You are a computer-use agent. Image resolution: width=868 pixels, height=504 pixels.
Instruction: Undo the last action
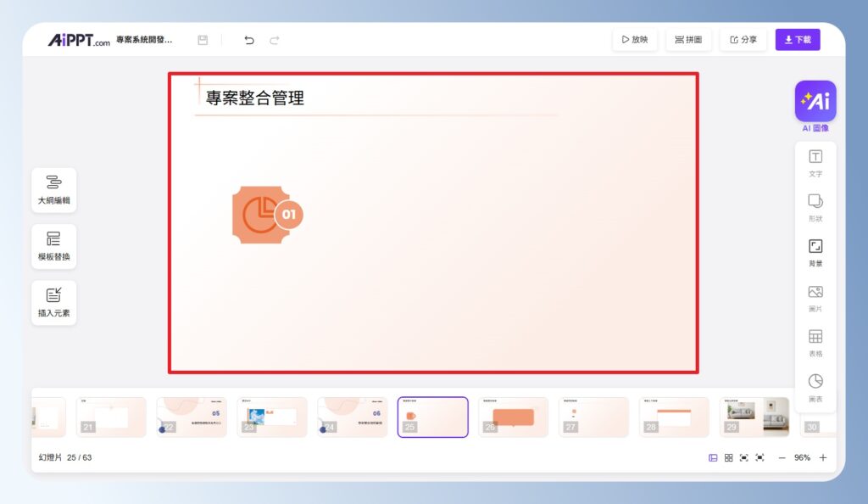248,39
